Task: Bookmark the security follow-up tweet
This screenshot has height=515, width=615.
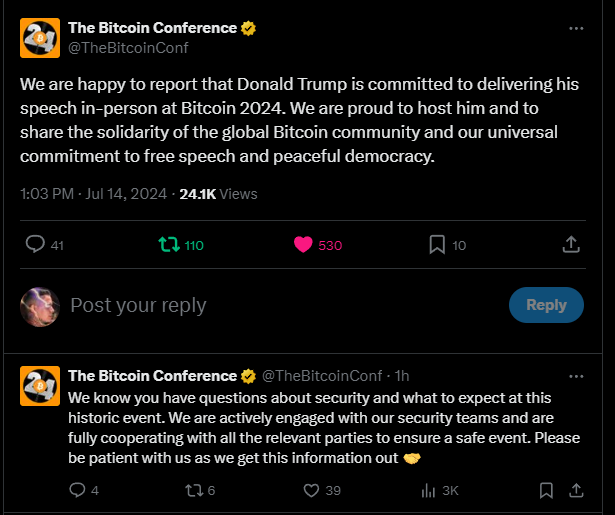Action: click(x=546, y=490)
